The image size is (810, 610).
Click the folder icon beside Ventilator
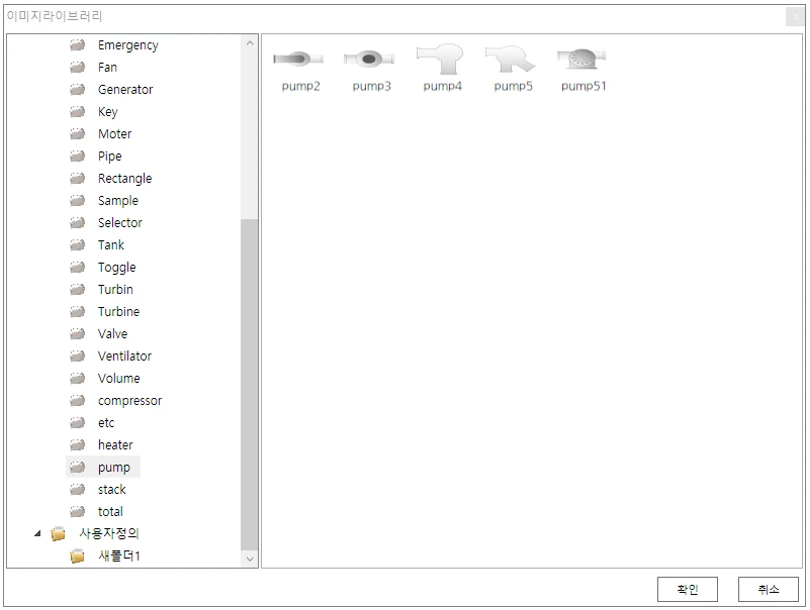click(x=77, y=356)
